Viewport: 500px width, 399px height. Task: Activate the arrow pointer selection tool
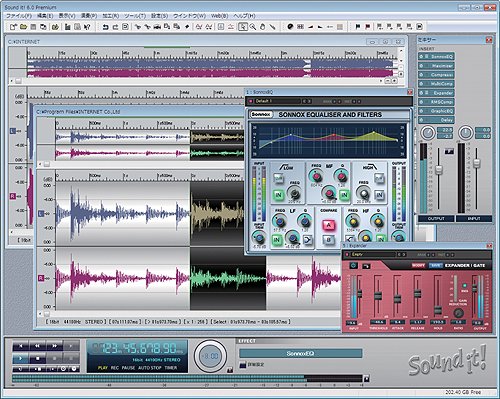tap(243, 27)
